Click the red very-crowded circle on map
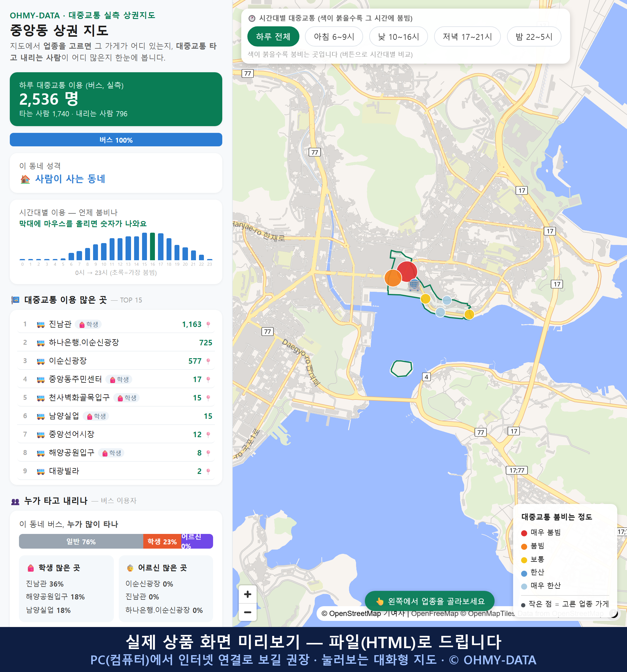The height and width of the screenshot is (672, 627). [x=407, y=271]
